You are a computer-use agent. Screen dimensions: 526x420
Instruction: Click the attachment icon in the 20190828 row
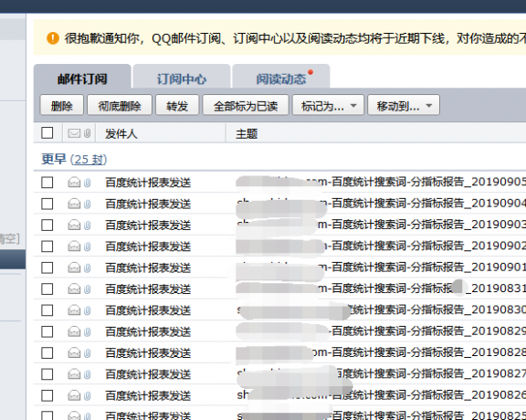click(88, 353)
